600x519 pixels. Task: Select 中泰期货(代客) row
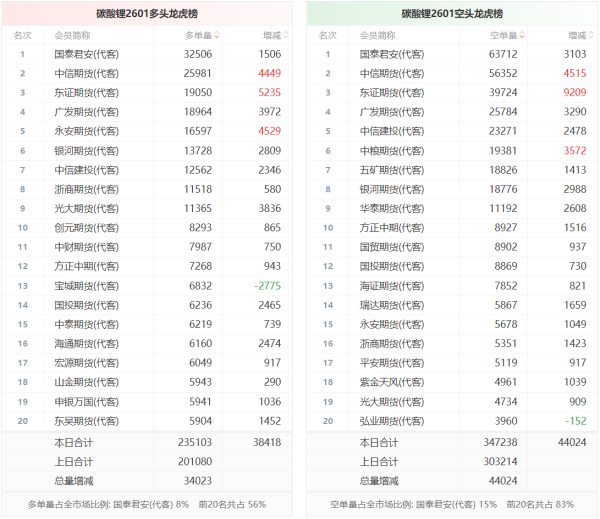[147, 324]
